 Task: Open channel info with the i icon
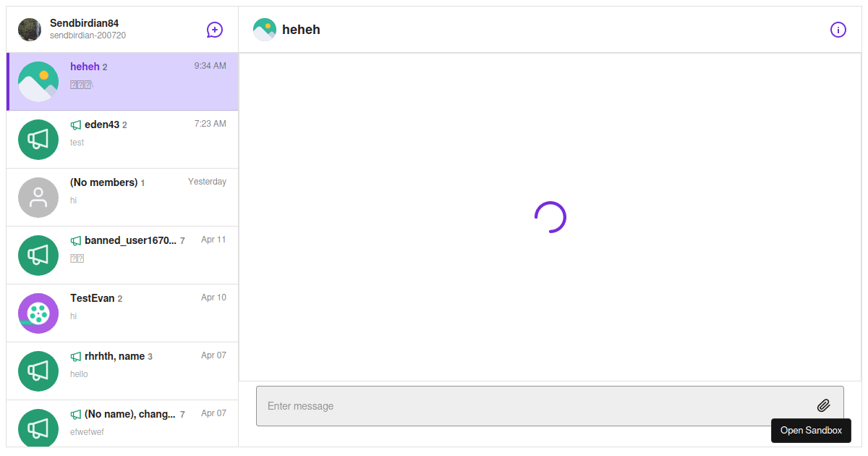[x=838, y=30]
